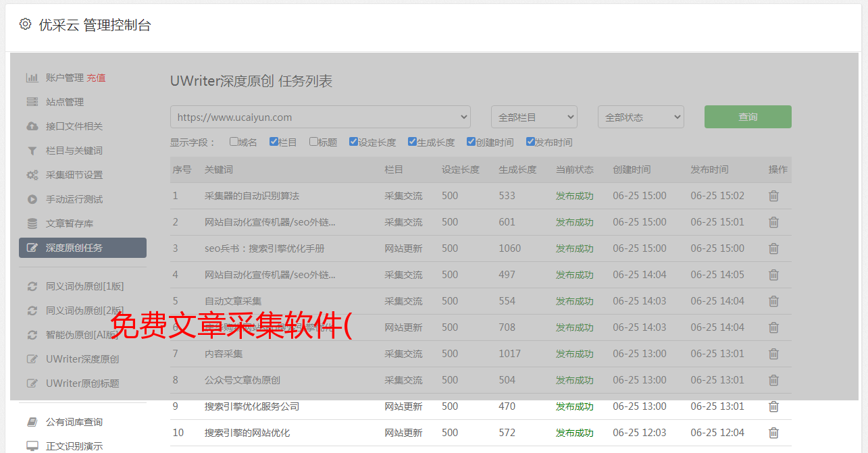Click the refresh icon for 智能伪原创[AI版]
868x453 pixels.
(x=32, y=335)
